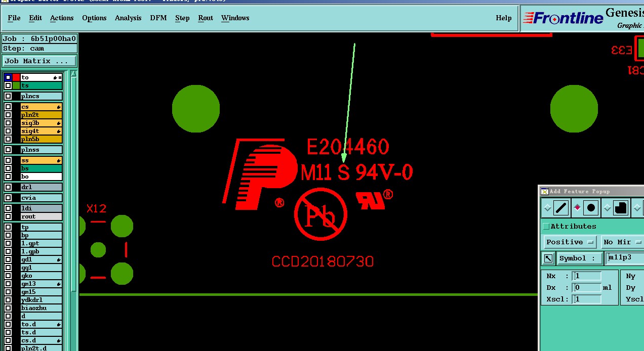Click the red color box of layer to
The height and width of the screenshot is (351, 644).
(16, 77)
